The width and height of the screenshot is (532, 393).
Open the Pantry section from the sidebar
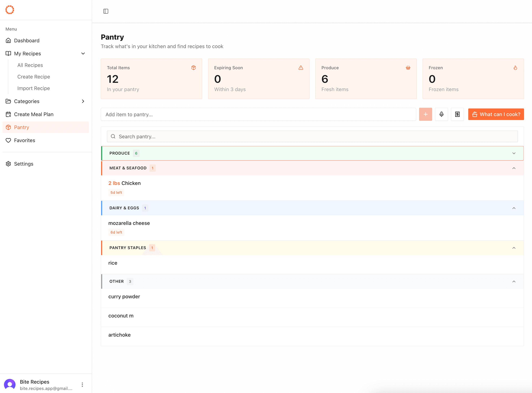coord(22,127)
